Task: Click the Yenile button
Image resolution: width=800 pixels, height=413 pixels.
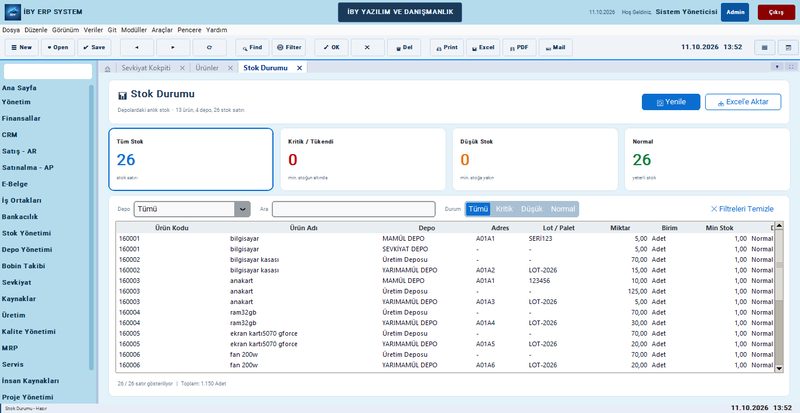Action: click(x=671, y=102)
